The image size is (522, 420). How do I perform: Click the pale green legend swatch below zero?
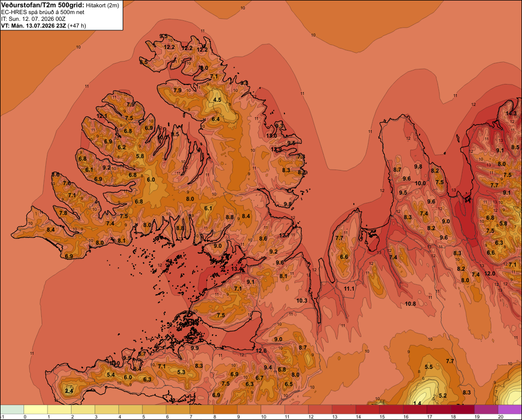[x=12, y=410]
